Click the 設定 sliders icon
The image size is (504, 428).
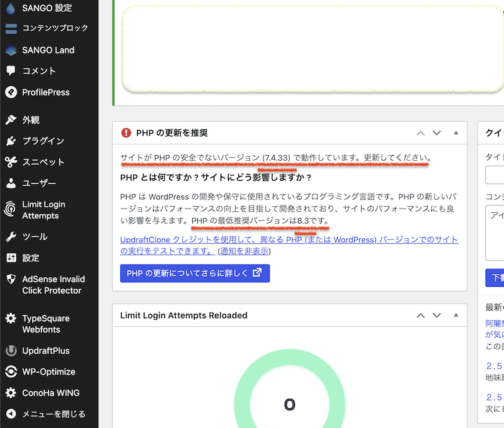coord(11,258)
